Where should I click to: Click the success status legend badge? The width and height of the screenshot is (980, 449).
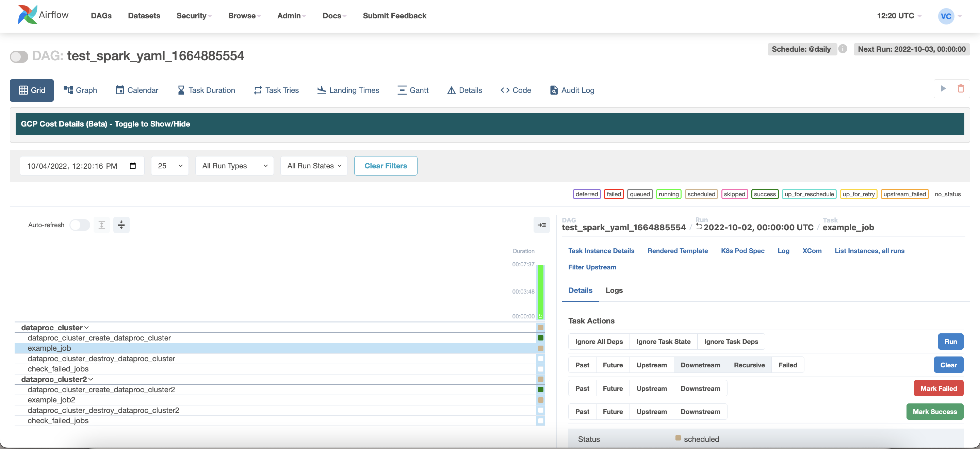coord(764,194)
